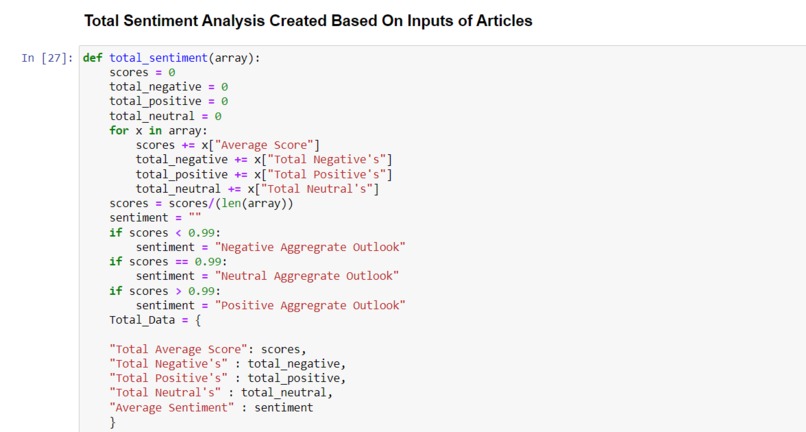Click the total_sentiment function name
This screenshot has height=432, width=806.
pyautogui.click(x=158, y=58)
